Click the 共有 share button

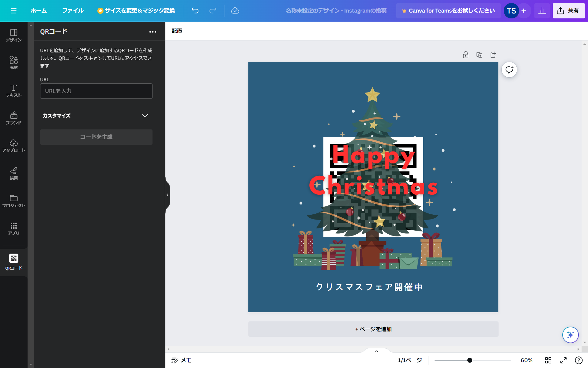[x=568, y=11]
